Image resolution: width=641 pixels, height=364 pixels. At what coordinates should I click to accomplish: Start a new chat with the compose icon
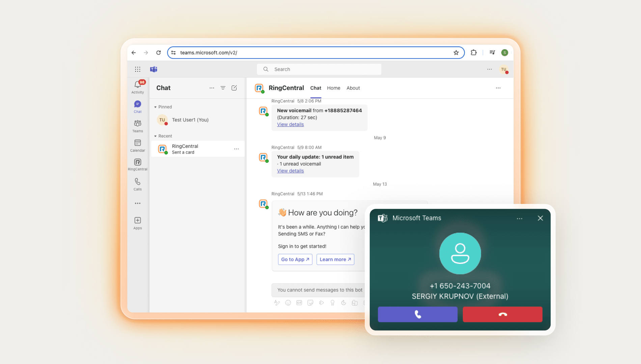pyautogui.click(x=234, y=88)
